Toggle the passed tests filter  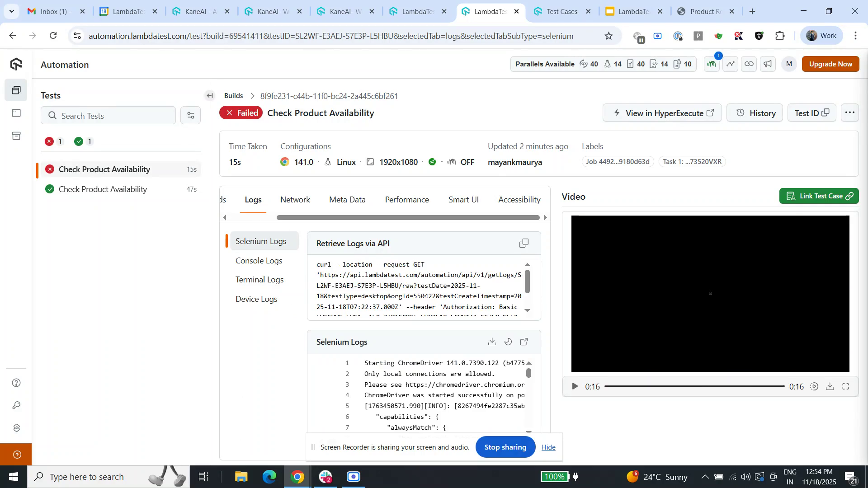pyautogui.click(x=83, y=141)
